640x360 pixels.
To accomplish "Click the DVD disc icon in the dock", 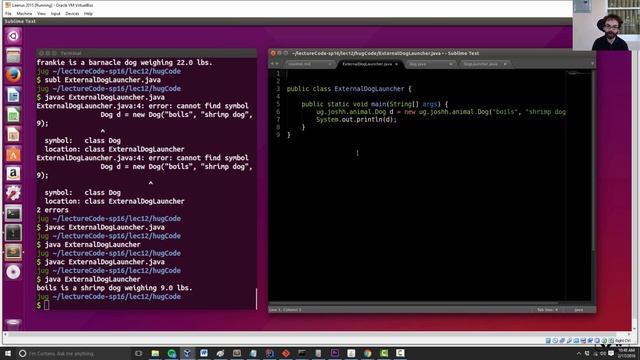I will 13,272.
